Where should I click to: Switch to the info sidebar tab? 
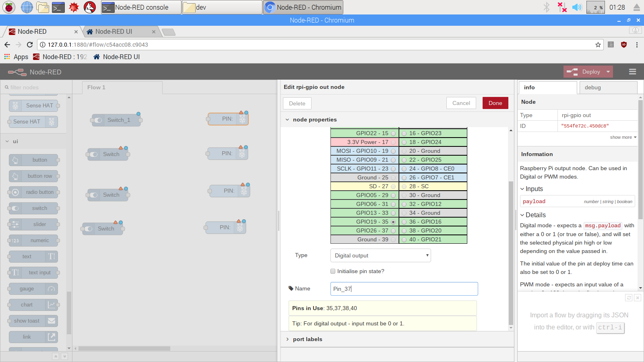[x=548, y=87]
